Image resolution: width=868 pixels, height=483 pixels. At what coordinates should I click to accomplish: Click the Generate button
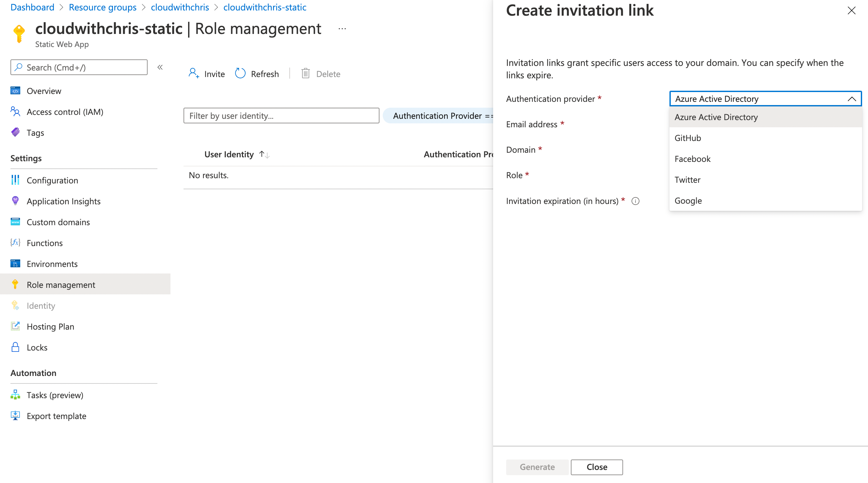coord(537,467)
